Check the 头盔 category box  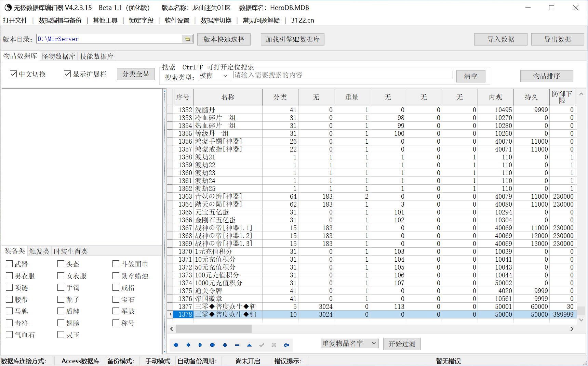click(x=61, y=264)
